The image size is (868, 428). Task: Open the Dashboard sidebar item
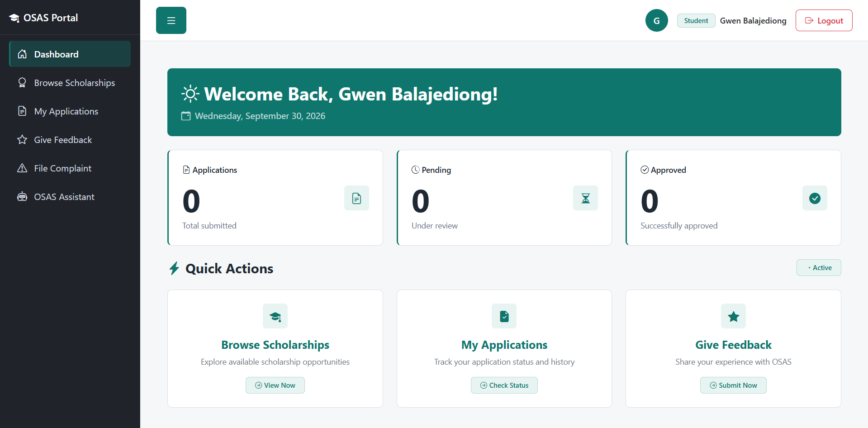70,54
